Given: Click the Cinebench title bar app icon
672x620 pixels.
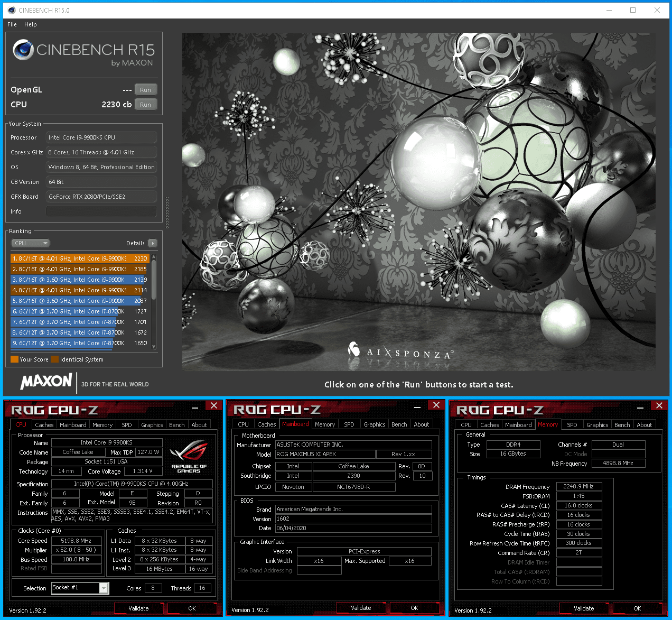Looking at the screenshot, I should [x=12, y=10].
